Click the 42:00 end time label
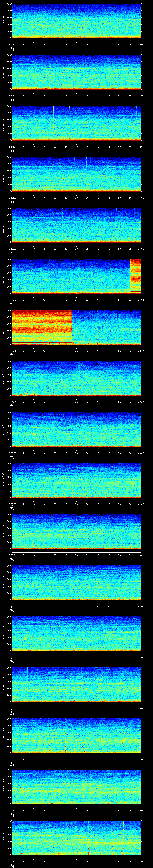153x868 pixels. pyautogui.click(x=141, y=657)
